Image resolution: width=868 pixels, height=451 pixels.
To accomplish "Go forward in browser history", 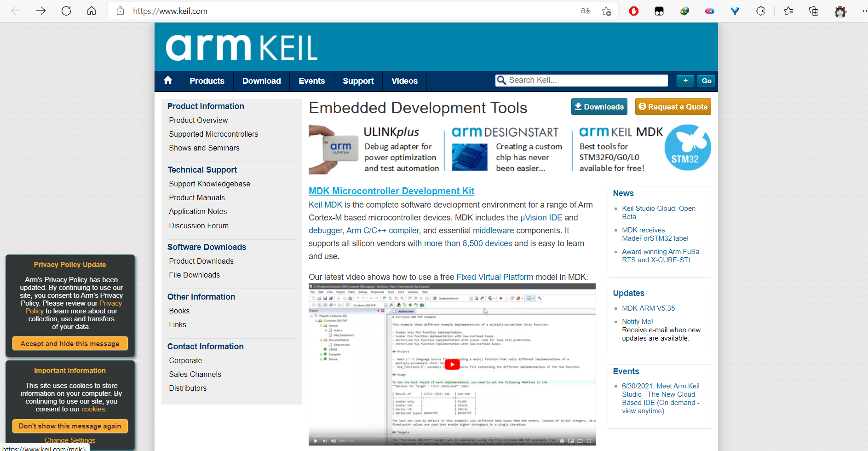I will tap(41, 11).
